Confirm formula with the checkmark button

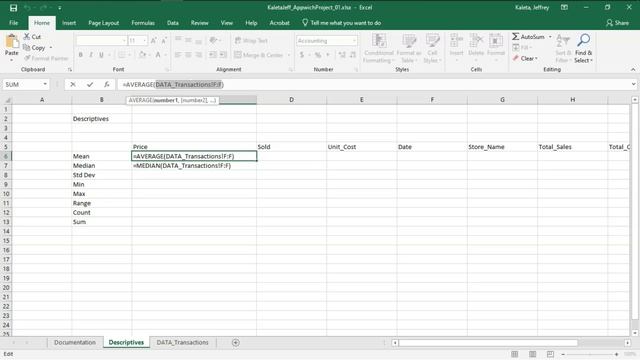pyautogui.click(x=90, y=84)
